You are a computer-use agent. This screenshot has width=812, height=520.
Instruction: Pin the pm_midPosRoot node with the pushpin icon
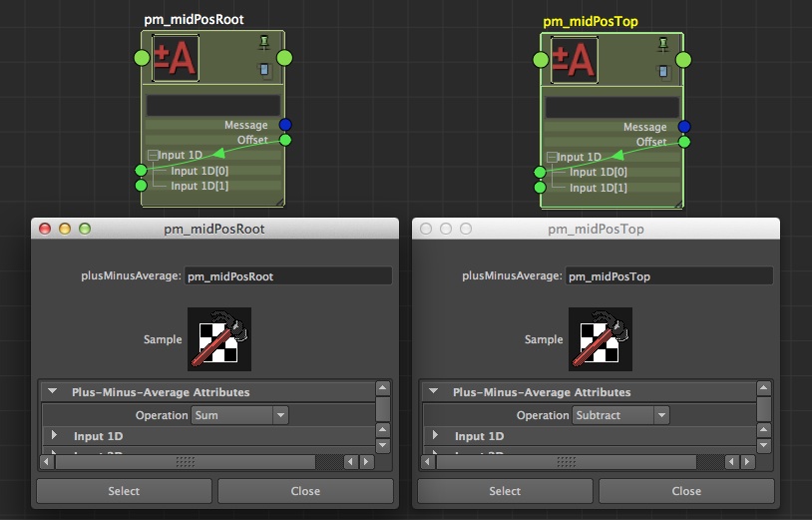pyautogui.click(x=264, y=43)
